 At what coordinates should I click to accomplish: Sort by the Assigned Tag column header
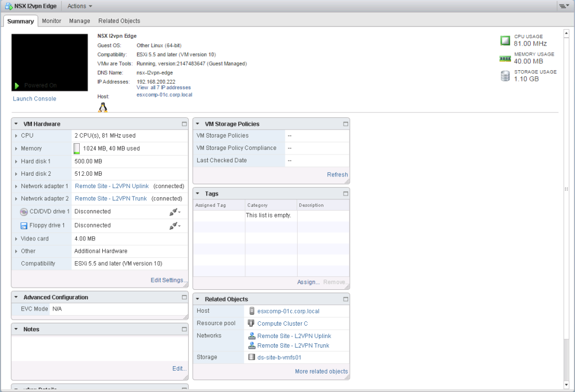[x=219, y=205]
